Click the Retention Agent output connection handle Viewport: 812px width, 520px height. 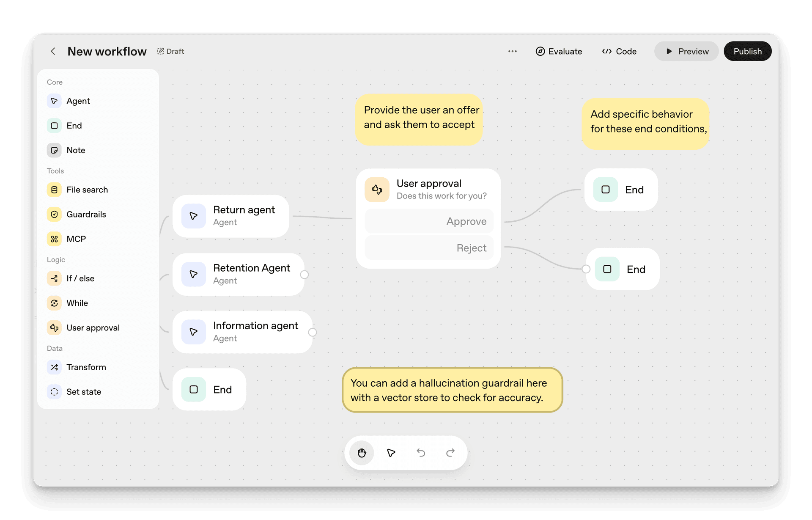coord(304,275)
